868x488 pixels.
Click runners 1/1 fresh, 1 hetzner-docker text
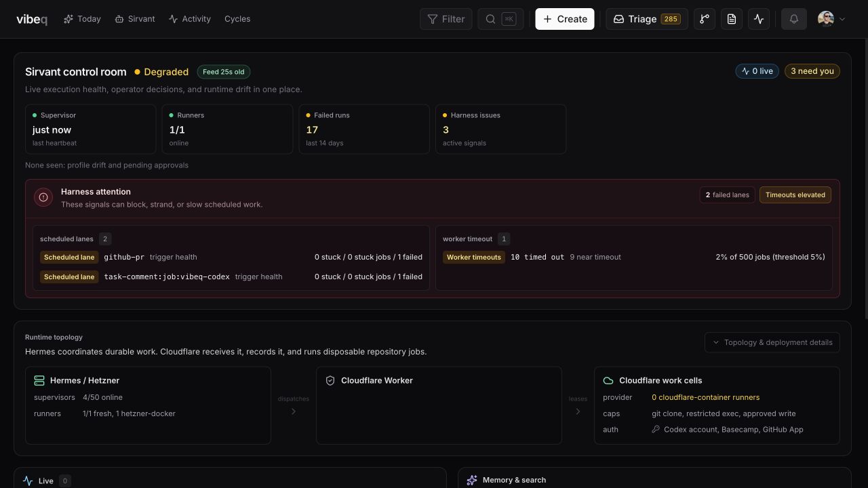click(x=129, y=414)
